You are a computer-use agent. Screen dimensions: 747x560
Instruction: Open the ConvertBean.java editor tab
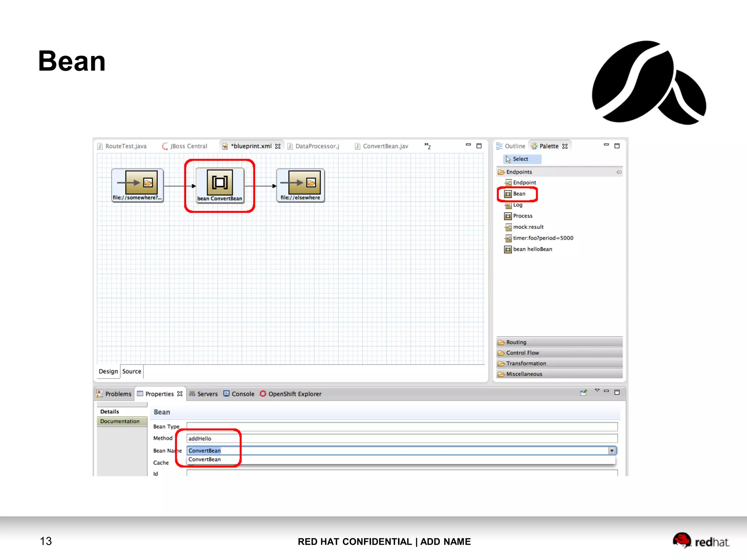(382, 146)
